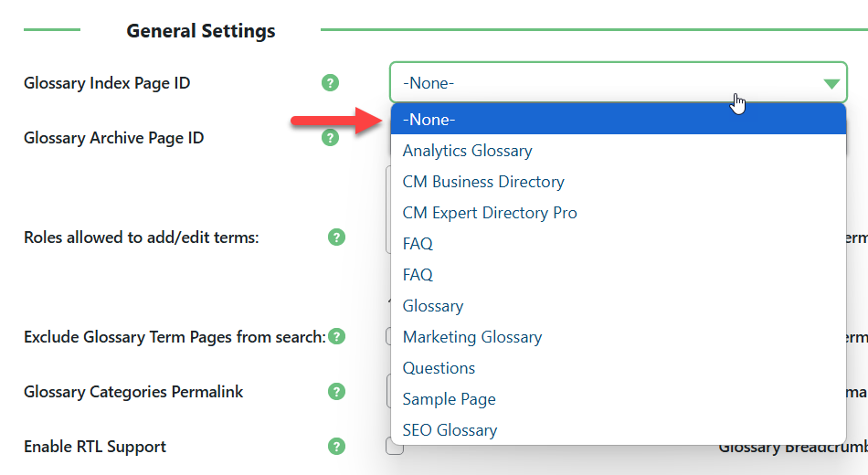Click the green dropdown arrow of Glossary Index Page ID
Image resolution: width=868 pixels, height=475 pixels.
[x=831, y=84]
